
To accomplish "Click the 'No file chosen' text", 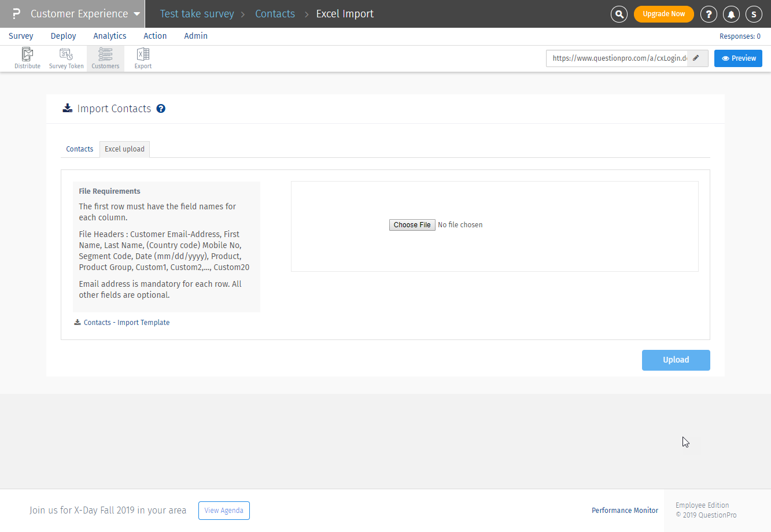I will [x=460, y=225].
